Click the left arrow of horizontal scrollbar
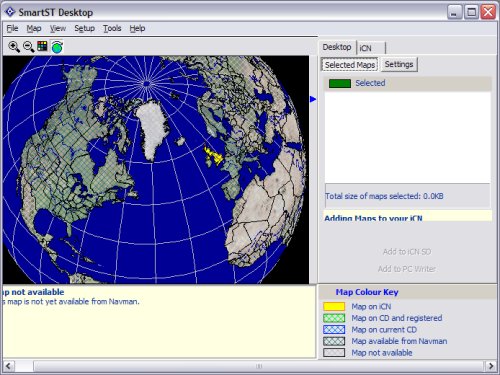This screenshot has height=375, width=500. pos(8,366)
